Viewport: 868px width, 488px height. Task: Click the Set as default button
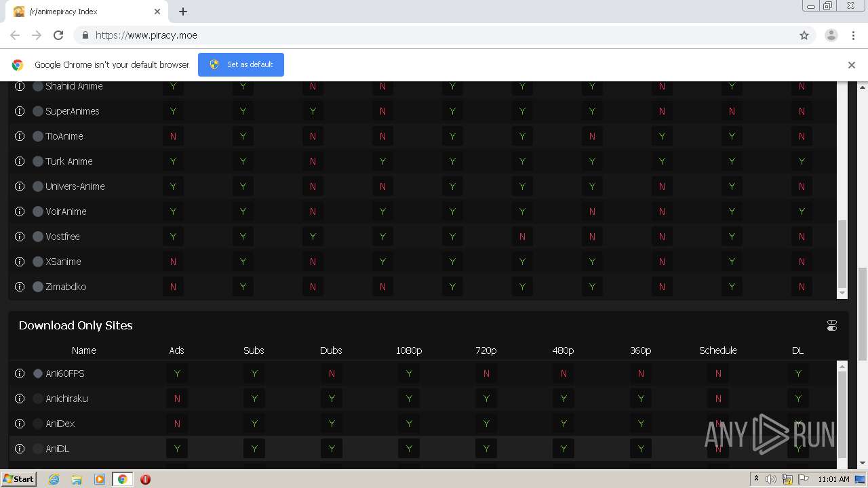[241, 64]
